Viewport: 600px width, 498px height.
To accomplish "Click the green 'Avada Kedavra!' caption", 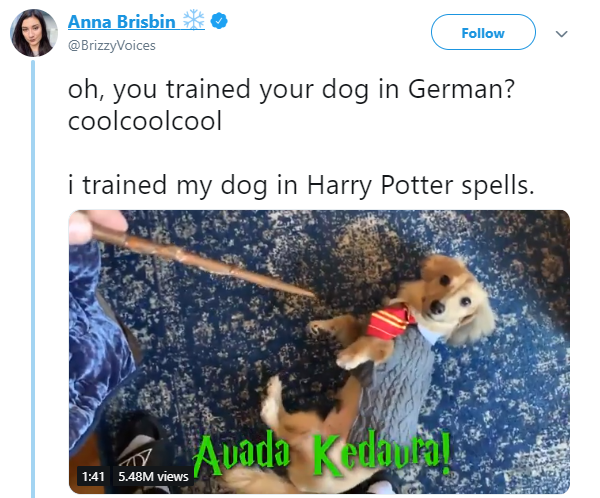I will pyautogui.click(x=322, y=454).
